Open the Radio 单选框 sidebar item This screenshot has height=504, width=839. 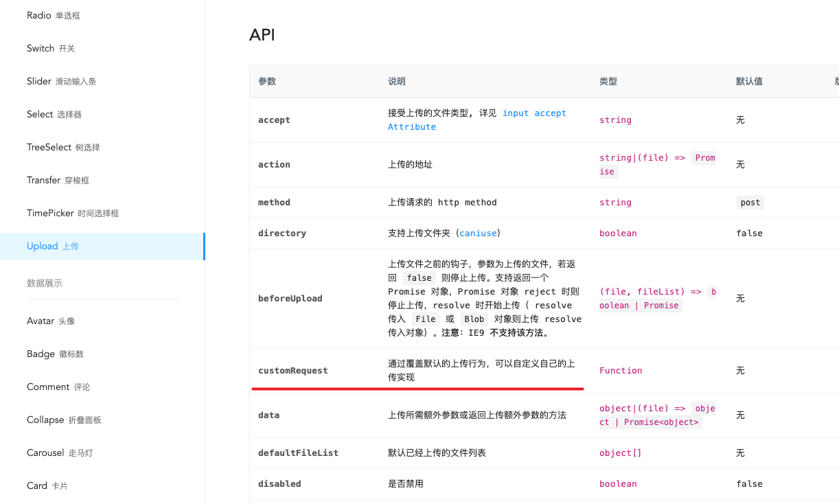[x=102, y=15]
